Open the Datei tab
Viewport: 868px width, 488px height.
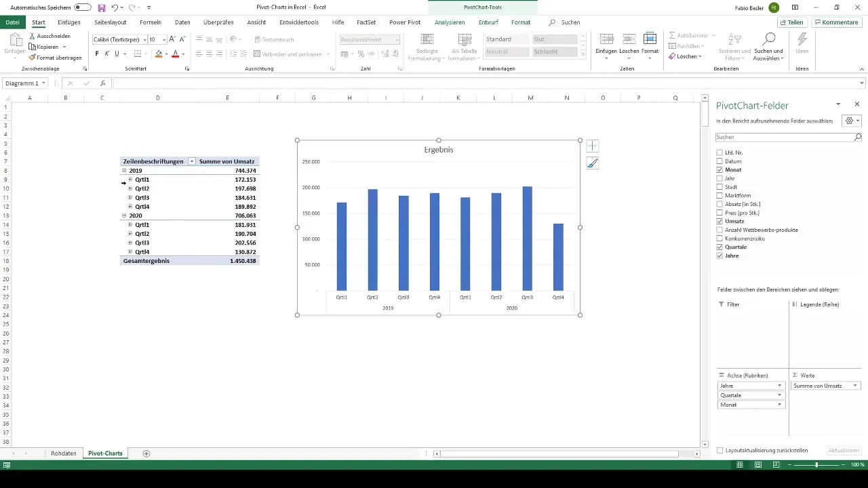coord(12,22)
